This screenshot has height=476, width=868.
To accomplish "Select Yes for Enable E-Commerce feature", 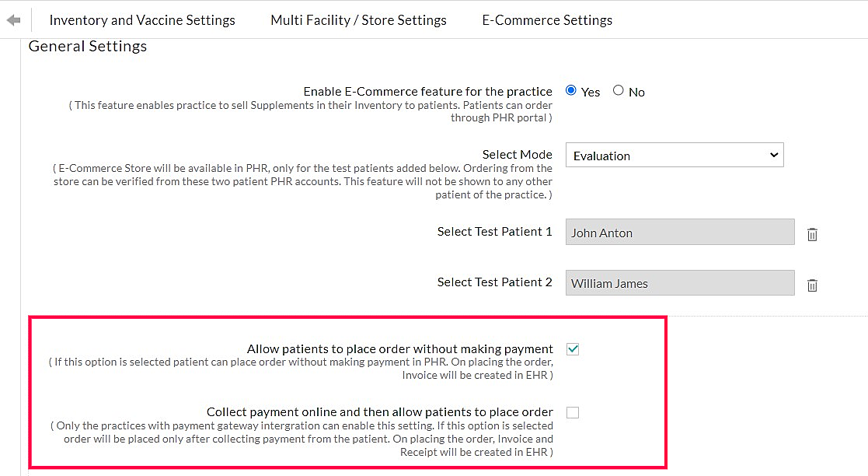I will [x=571, y=91].
